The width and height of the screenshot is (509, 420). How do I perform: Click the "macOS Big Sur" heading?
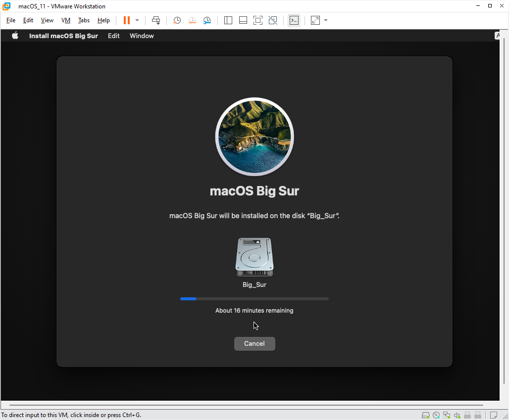pyautogui.click(x=254, y=191)
